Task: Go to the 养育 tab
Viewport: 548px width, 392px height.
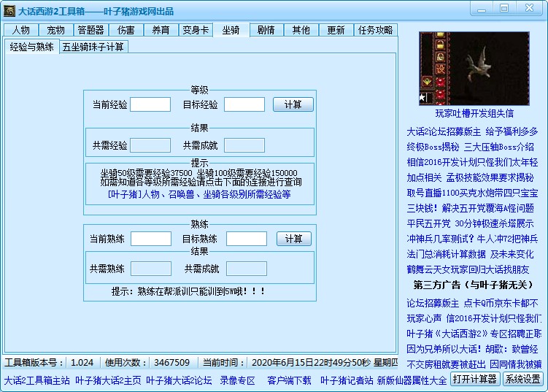Action: [161, 30]
